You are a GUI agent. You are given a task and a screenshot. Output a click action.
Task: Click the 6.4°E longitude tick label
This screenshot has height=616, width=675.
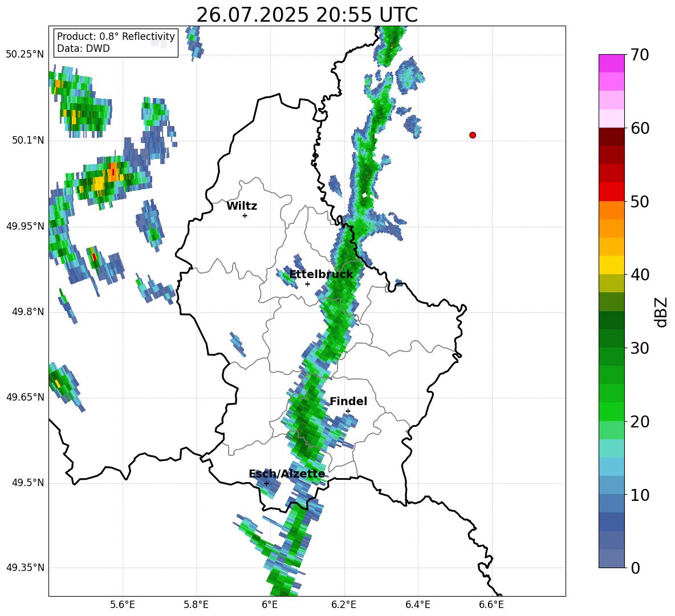pyautogui.click(x=417, y=605)
